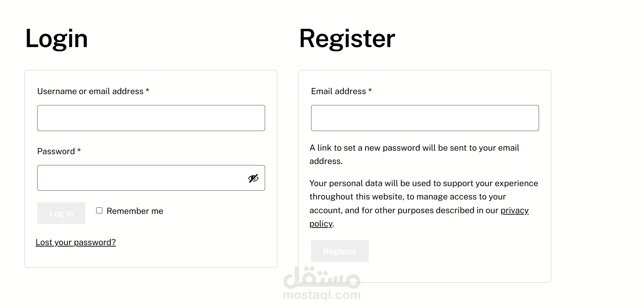The height and width of the screenshot is (308, 644).
Task: Click the Register Email address label
Action: [339, 91]
